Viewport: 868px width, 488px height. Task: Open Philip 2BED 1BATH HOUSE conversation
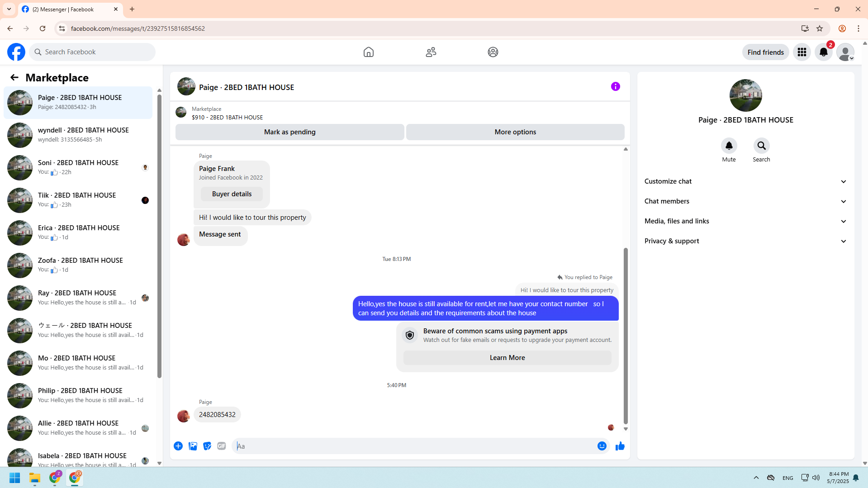[x=78, y=395]
